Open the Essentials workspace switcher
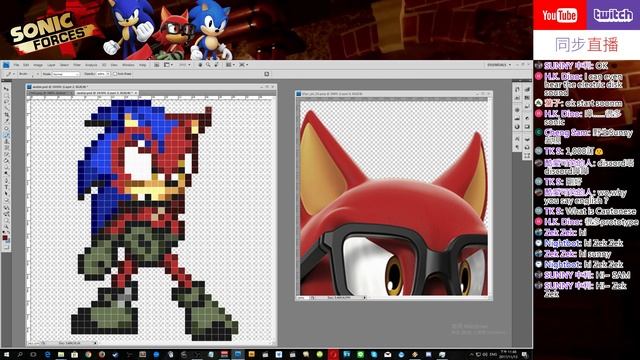This screenshot has height=360, width=640. [499, 64]
